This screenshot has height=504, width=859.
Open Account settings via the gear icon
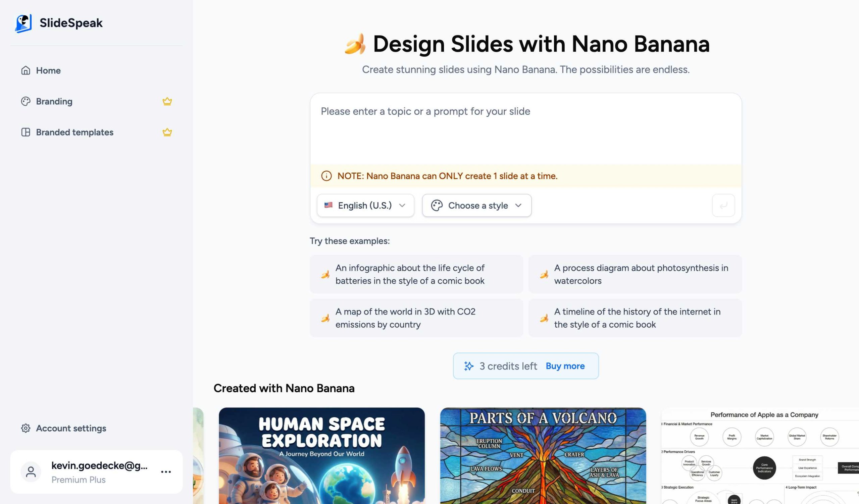point(26,429)
